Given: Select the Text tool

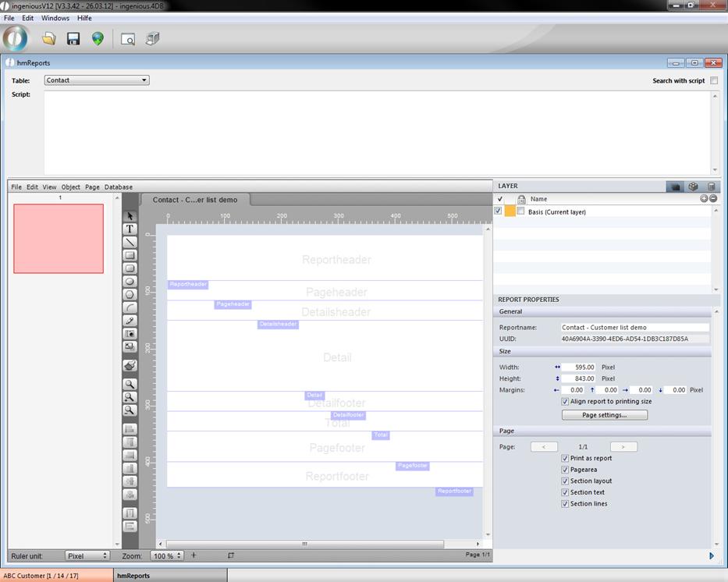Looking at the screenshot, I should pyautogui.click(x=130, y=229).
